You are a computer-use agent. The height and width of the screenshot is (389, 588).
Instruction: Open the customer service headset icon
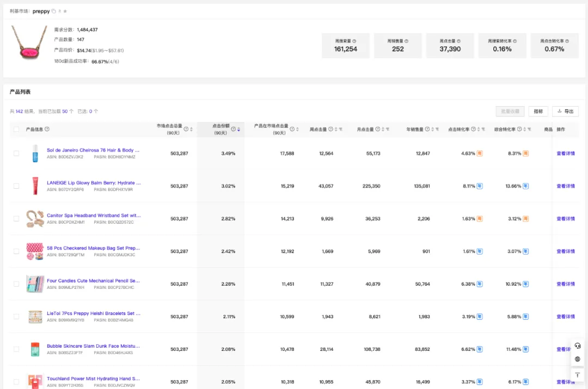(x=578, y=346)
